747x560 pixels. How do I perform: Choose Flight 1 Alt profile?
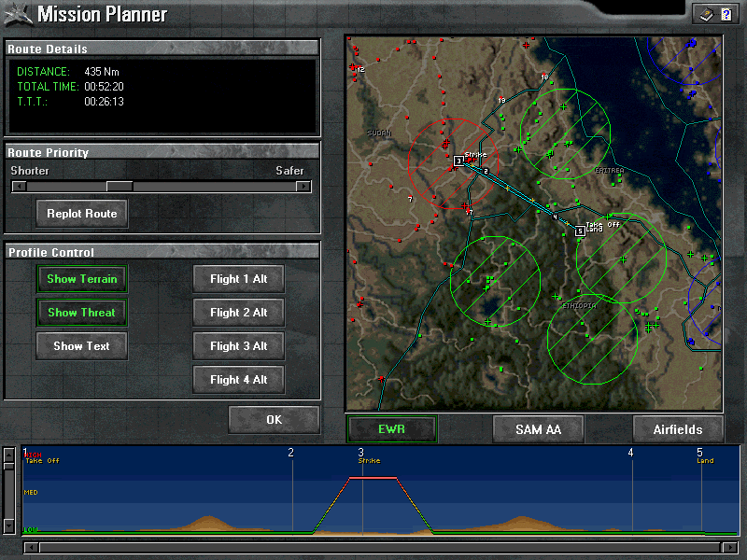[x=239, y=279]
